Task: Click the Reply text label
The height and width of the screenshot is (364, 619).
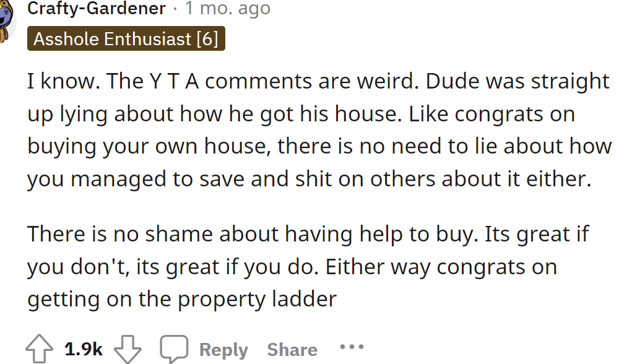Action: tap(223, 350)
